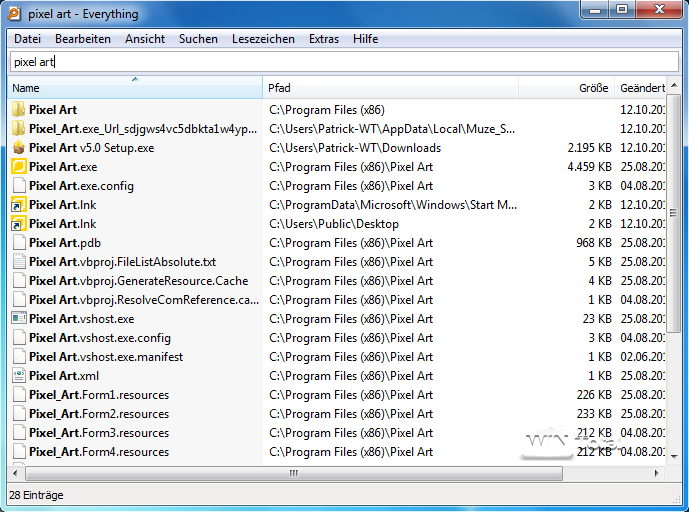Click the vshost.exe.manifest file icon
689x512 pixels.
19,357
